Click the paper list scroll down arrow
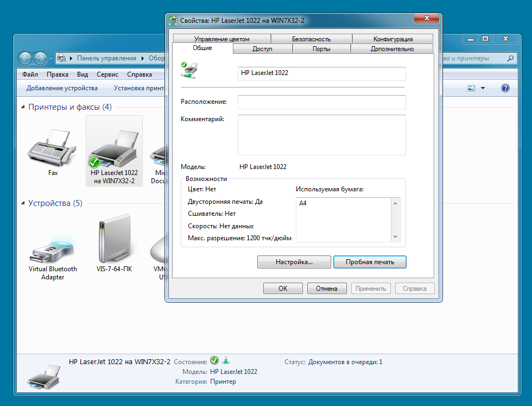This screenshot has height=406, width=532. [395, 237]
